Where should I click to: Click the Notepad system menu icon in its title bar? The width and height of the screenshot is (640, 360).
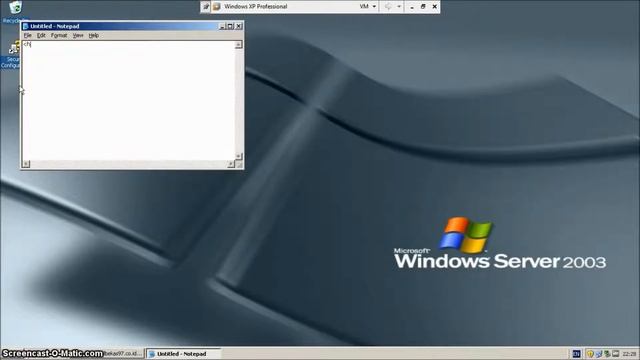25,26
